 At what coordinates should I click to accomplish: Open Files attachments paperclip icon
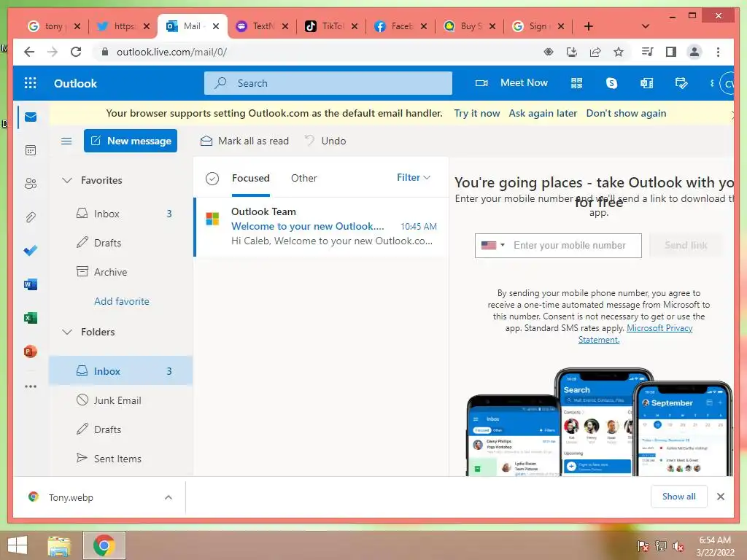pyautogui.click(x=31, y=217)
